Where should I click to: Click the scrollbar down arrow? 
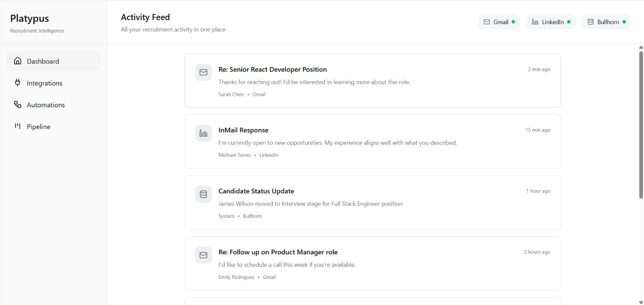pos(641,302)
